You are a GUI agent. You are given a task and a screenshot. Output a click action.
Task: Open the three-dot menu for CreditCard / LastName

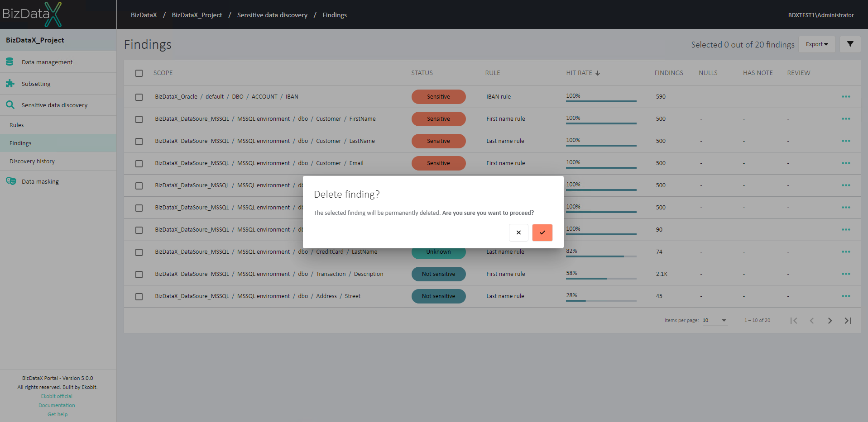click(x=846, y=252)
